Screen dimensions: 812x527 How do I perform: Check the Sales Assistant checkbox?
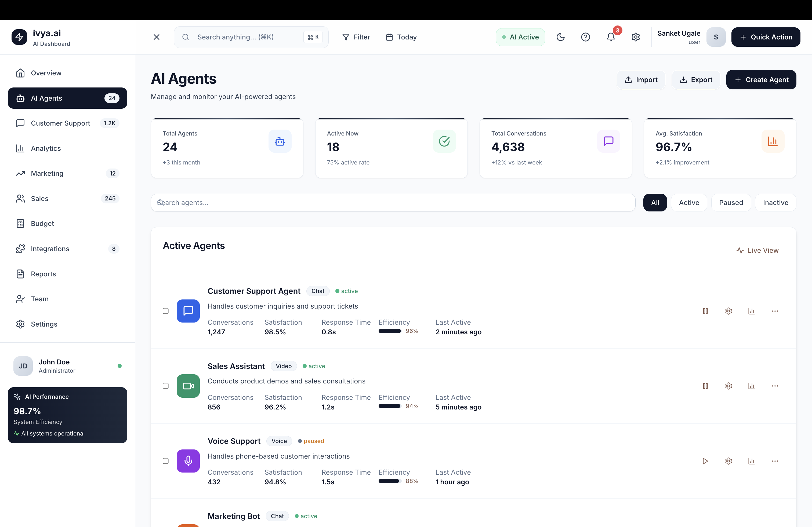click(165, 386)
